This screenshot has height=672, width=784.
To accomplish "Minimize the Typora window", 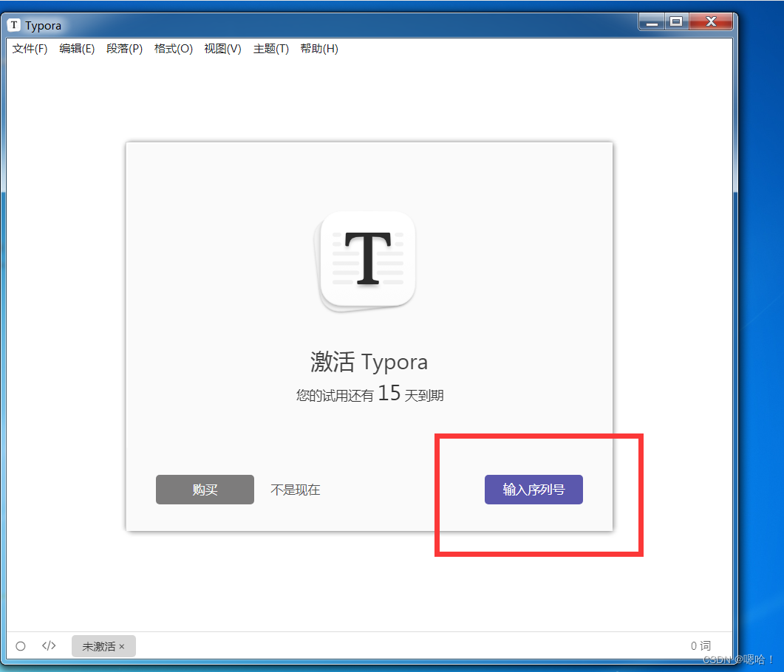I will point(652,22).
